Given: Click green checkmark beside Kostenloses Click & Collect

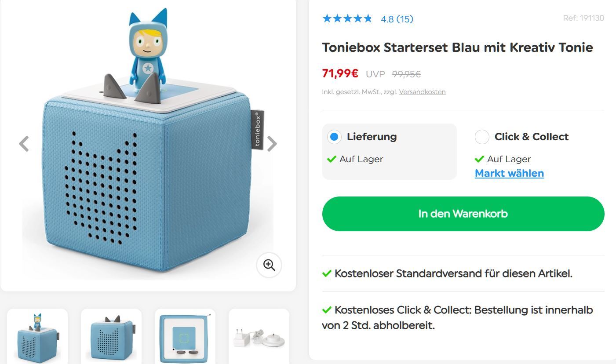Looking at the screenshot, I should (327, 310).
